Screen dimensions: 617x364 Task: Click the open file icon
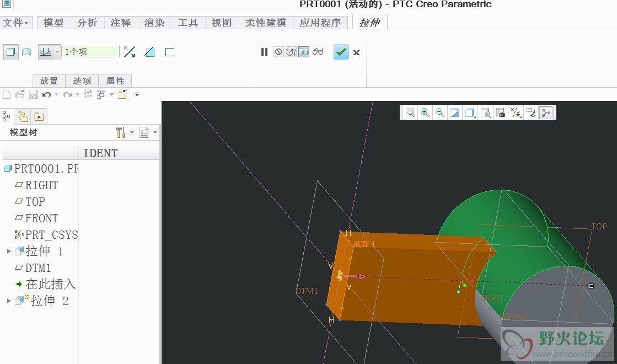20,94
